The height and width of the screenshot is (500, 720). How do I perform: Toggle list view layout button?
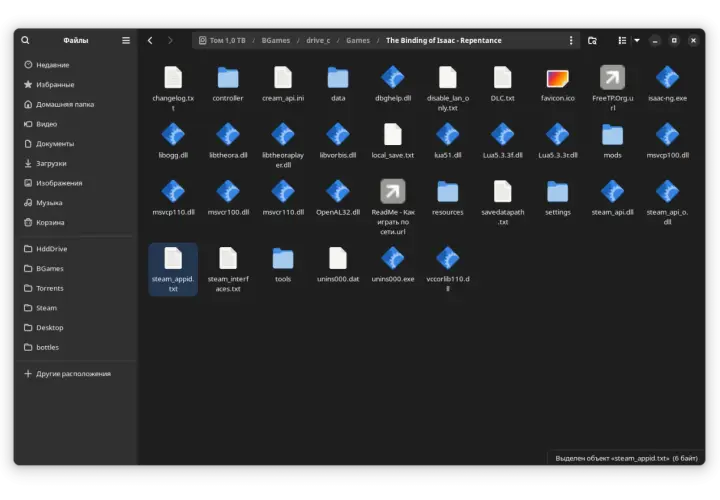tap(622, 40)
